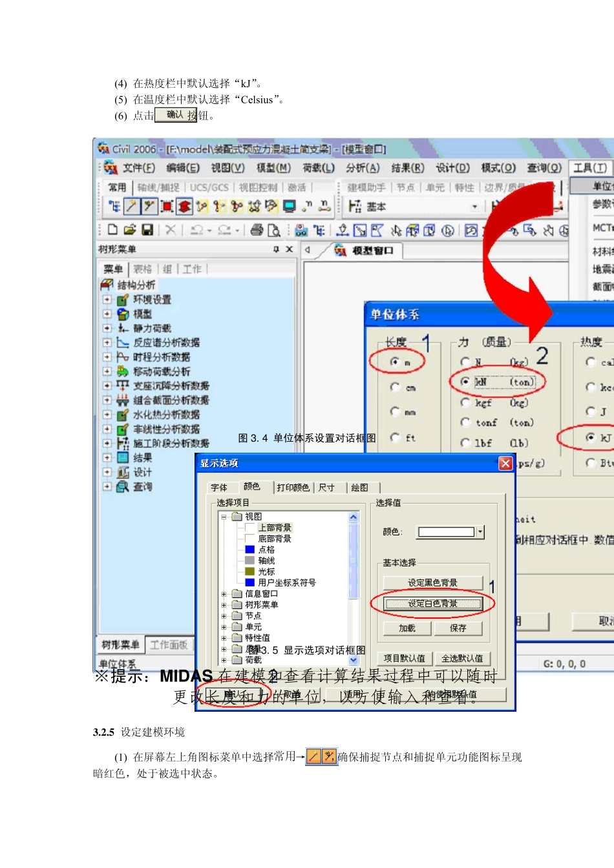Select heat unit kJ radio button
Image resolution: width=614 pixels, height=868 pixels.
point(590,437)
